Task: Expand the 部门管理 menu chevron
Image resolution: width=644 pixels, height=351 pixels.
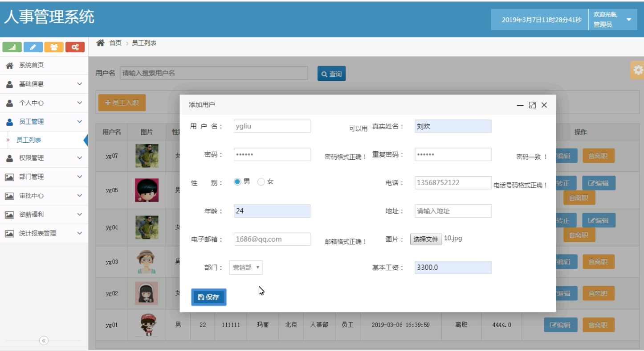Action: click(x=80, y=177)
